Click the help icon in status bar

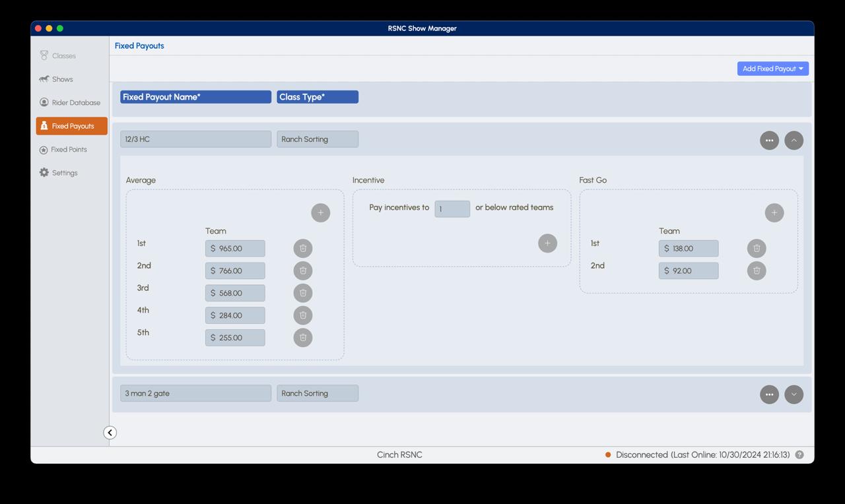[x=799, y=455]
